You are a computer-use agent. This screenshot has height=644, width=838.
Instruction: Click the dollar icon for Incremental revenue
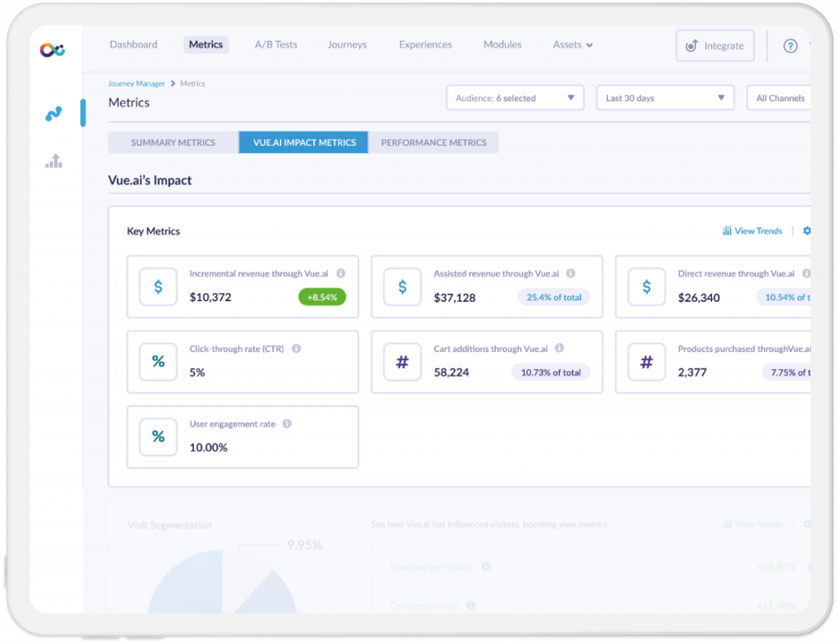(x=158, y=287)
